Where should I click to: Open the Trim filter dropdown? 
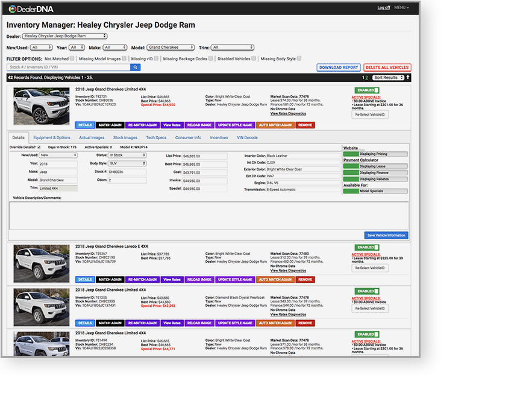point(233,48)
